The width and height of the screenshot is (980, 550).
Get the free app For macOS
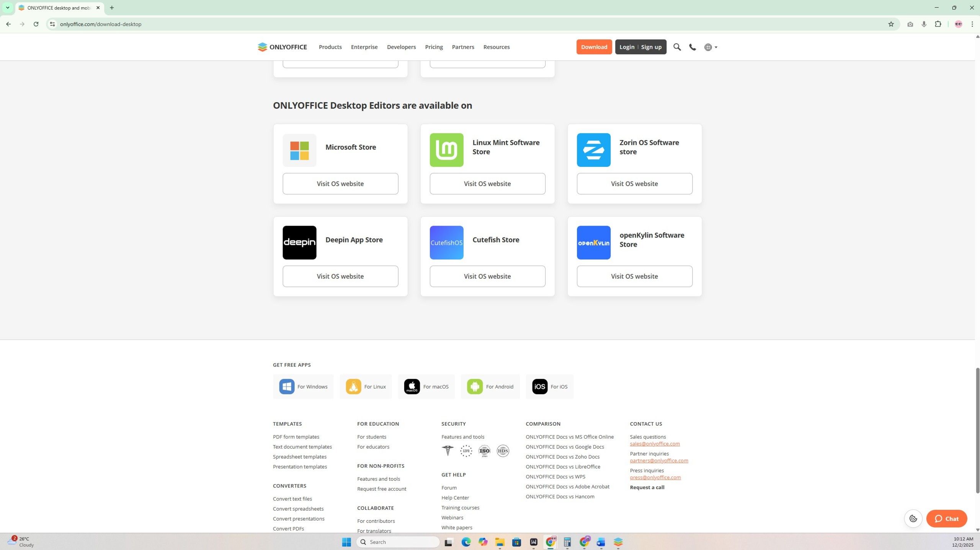(426, 386)
